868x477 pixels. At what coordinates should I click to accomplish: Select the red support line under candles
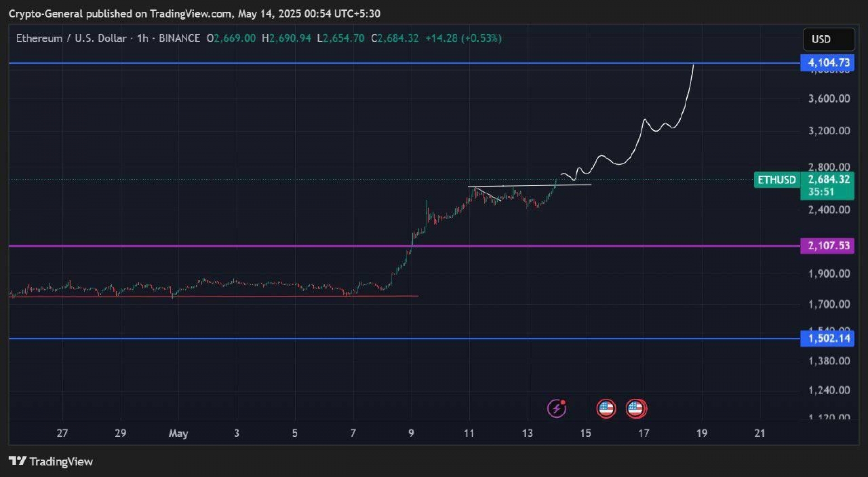tap(213, 296)
